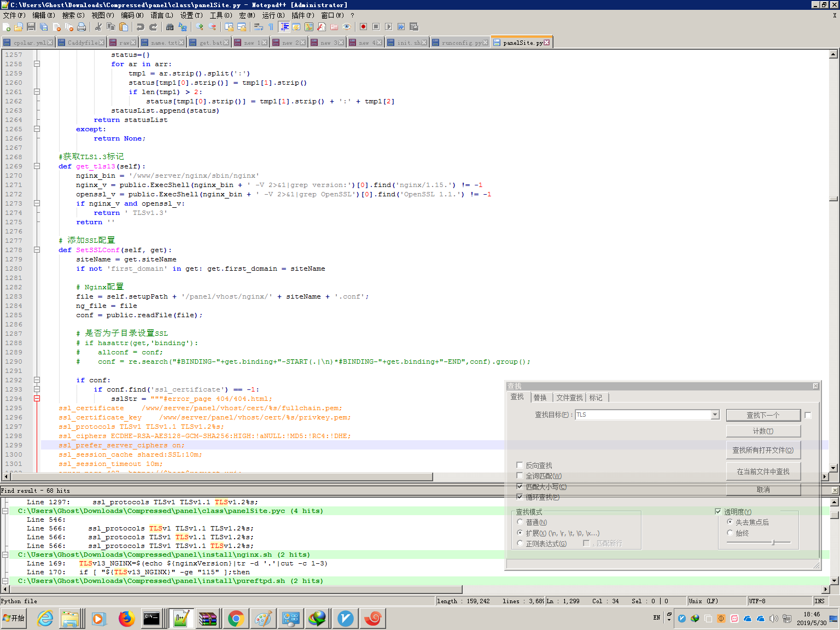Click the Paste clipboard icon
This screenshot has height=630, width=840.
[124, 27]
